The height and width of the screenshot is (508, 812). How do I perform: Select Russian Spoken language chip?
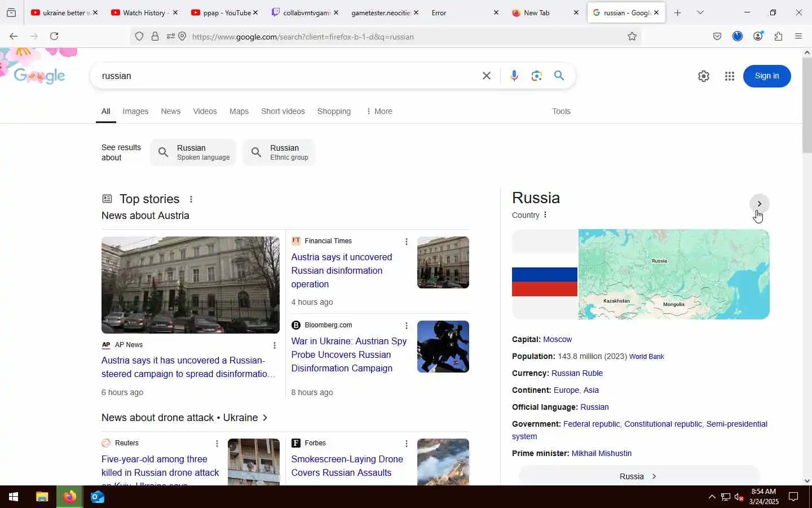coord(193,152)
